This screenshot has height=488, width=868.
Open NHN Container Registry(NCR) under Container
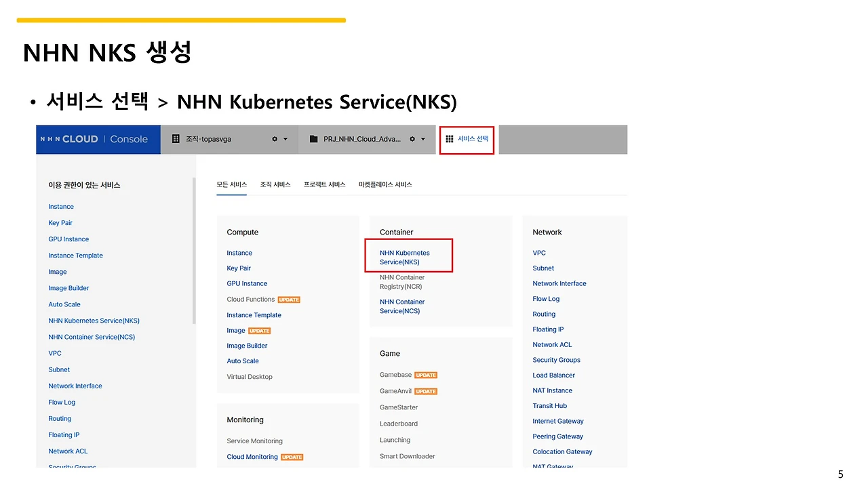coord(403,282)
